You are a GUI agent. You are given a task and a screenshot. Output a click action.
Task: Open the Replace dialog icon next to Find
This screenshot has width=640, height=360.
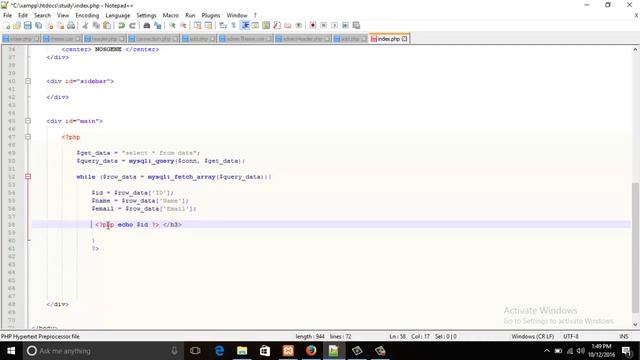[158, 25]
